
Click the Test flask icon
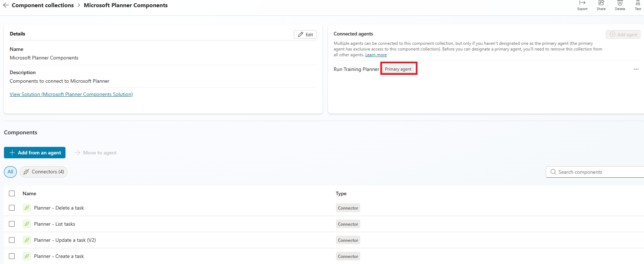tap(638, 3)
